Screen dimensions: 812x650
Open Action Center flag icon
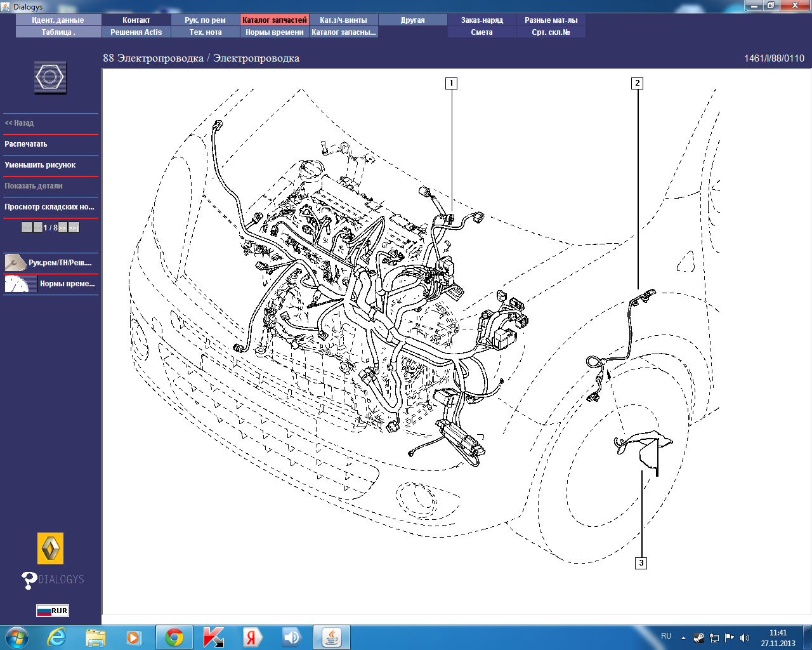pyautogui.click(x=730, y=638)
